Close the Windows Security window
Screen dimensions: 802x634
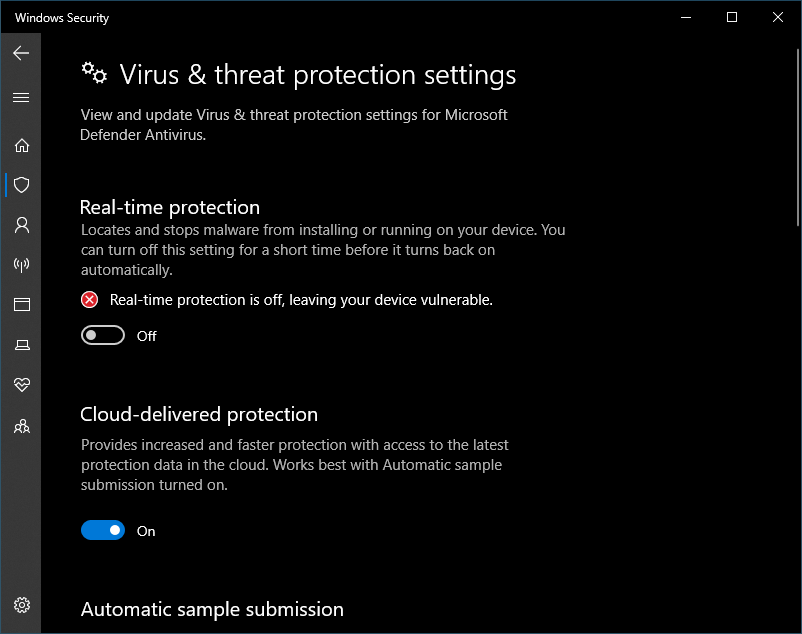[x=778, y=17]
